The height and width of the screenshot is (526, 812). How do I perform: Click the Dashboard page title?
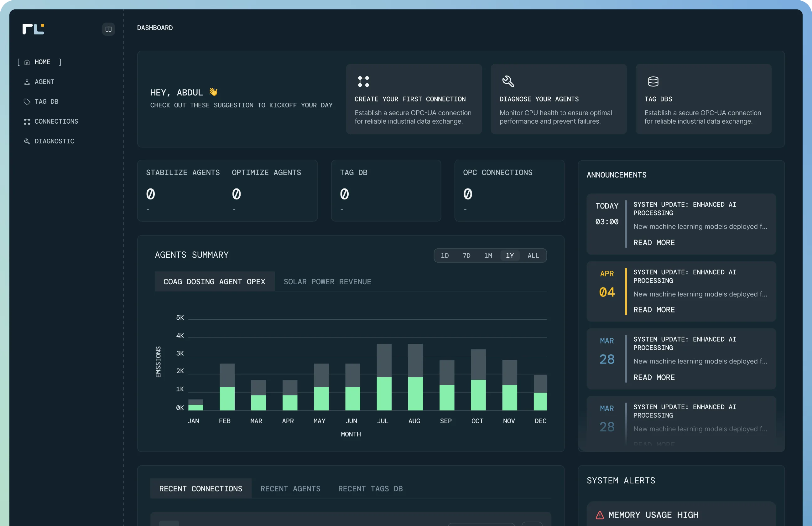coord(155,28)
